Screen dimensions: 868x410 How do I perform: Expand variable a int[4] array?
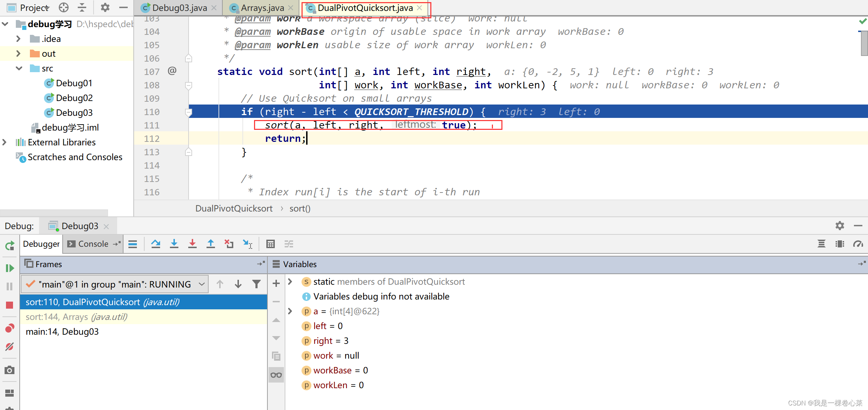[290, 311]
